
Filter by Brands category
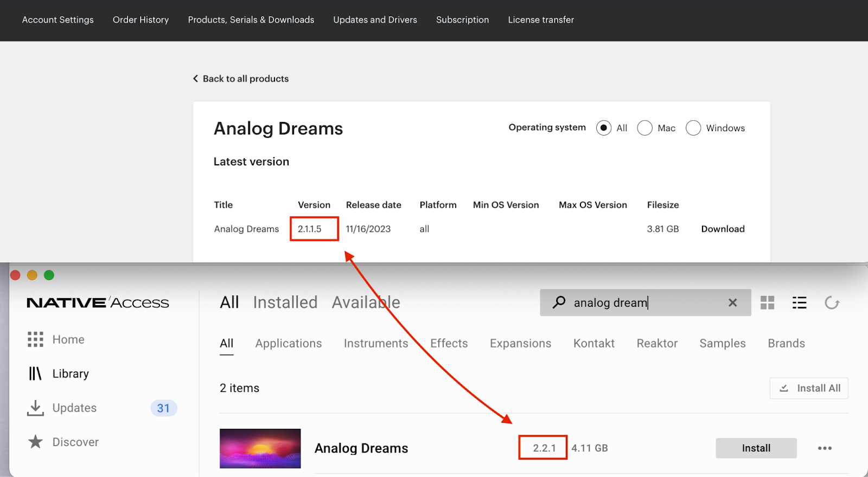click(786, 344)
